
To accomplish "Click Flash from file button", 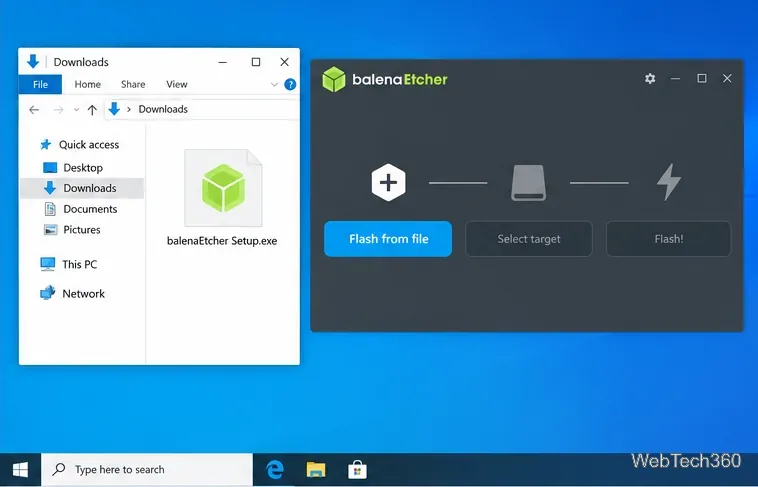I will pyautogui.click(x=388, y=239).
